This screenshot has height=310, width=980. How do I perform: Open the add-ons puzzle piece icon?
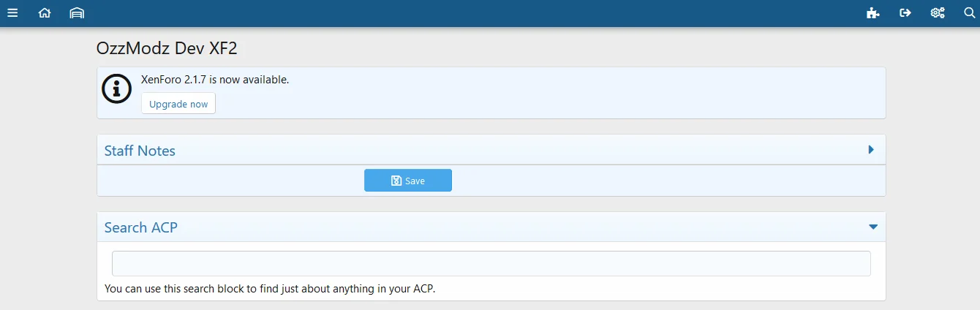pyautogui.click(x=872, y=12)
